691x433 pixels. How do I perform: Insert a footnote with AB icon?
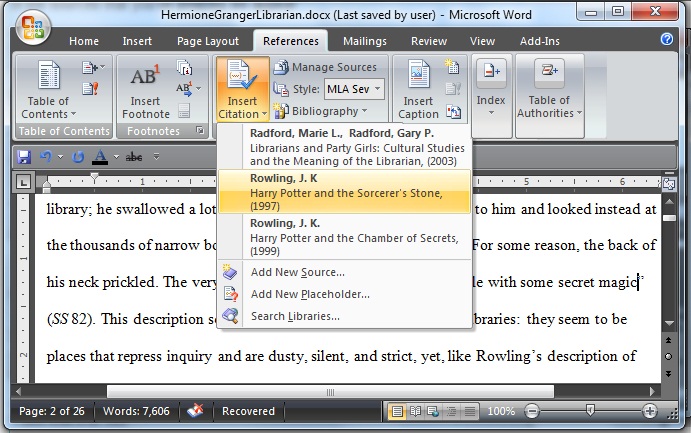145,91
